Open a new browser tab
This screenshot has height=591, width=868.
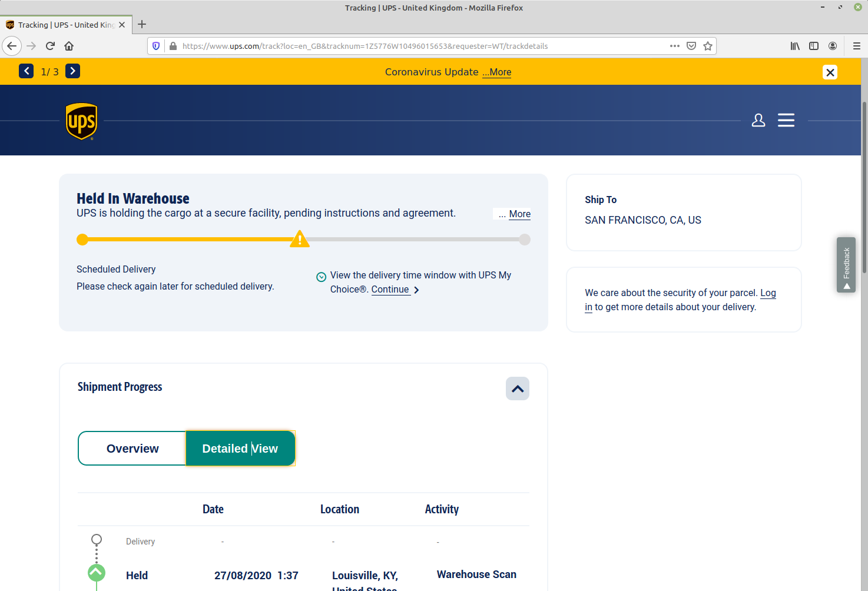tap(142, 25)
